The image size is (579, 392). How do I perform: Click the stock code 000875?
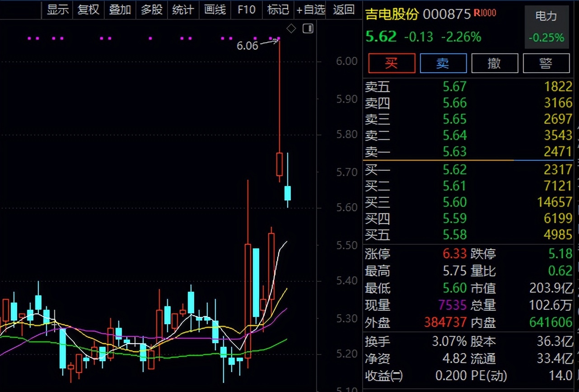[x=447, y=14]
